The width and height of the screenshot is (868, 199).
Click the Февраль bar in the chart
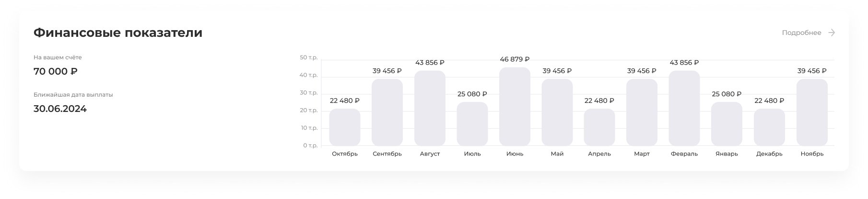tap(684, 109)
